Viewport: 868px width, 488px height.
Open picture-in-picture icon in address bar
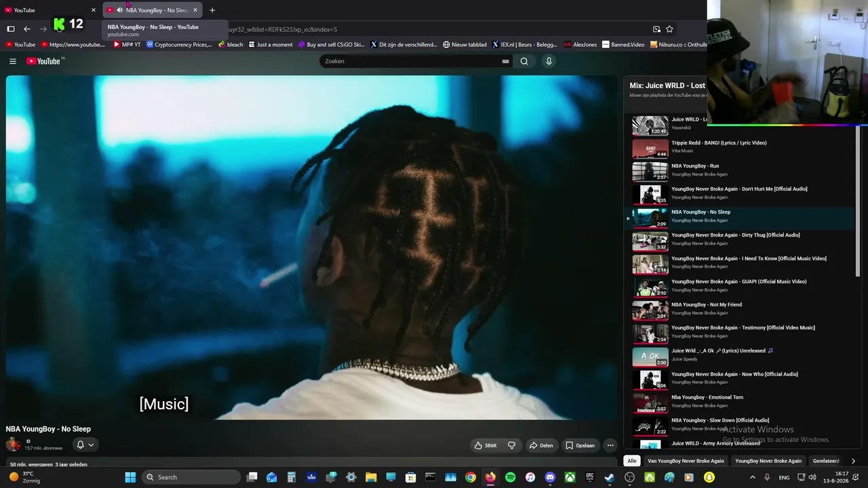pyautogui.click(x=656, y=29)
